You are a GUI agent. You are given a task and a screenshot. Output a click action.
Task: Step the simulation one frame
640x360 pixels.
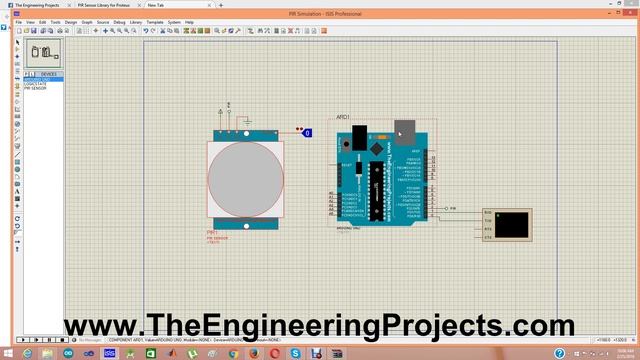pos(37,340)
